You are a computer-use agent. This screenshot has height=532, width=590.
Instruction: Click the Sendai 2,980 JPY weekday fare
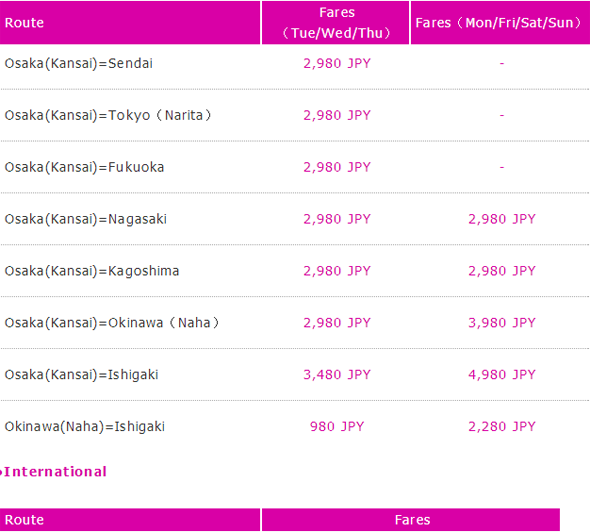(337, 64)
